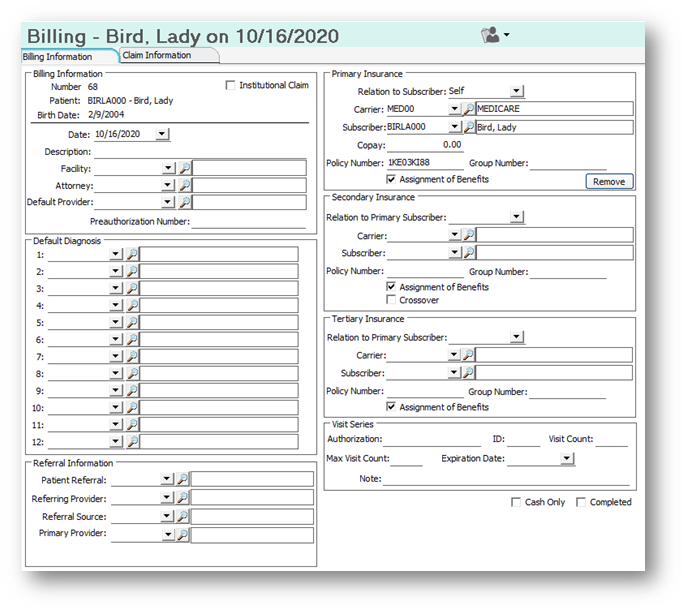Look up diagnosis 1 with magnifier icon
This screenshot has height=613, width=687.
(x=132, y=254)
